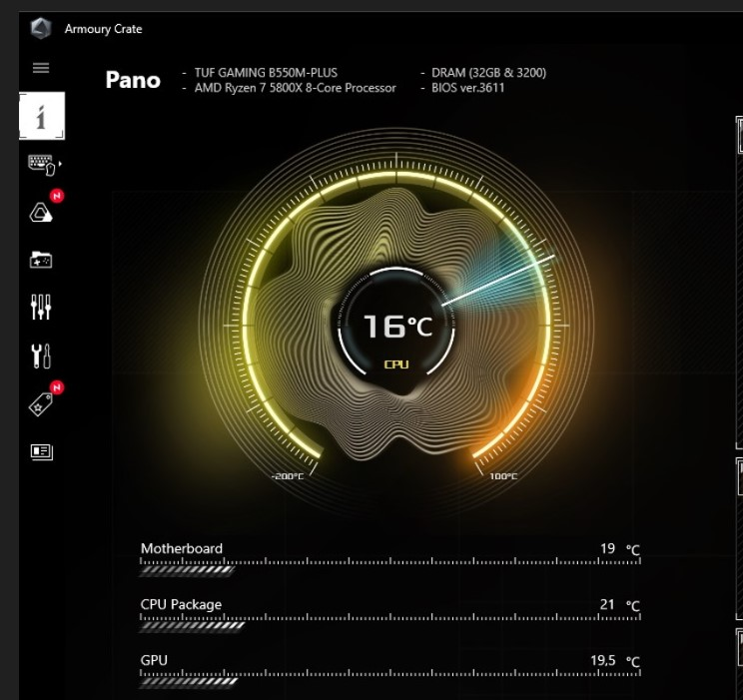Click the 100°C gauge maximum label
Screen dimensions: 743x700
point(503,476)
